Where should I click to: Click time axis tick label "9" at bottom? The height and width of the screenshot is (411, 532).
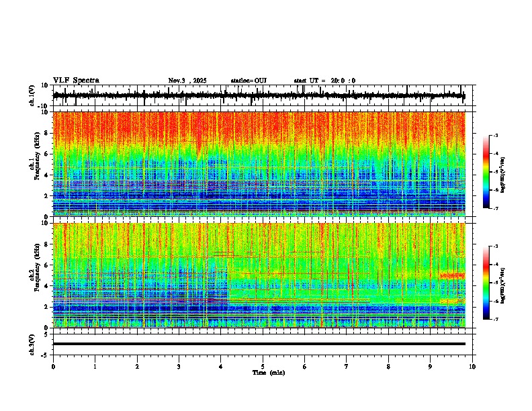(430, 367)
